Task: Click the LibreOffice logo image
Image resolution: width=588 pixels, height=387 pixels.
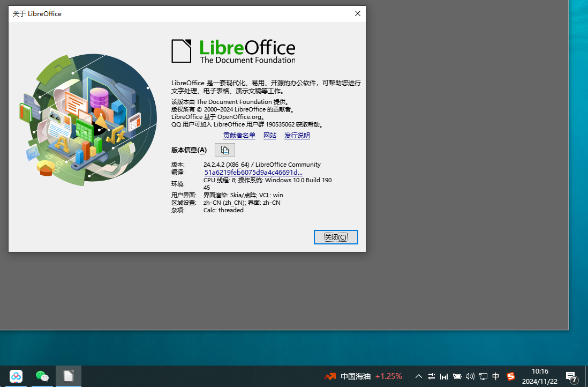Action: [x=233, y=51]
